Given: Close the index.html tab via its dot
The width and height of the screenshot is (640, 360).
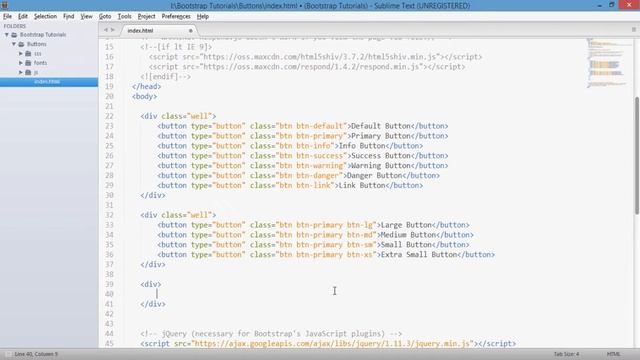Looking at the screenshot, I should click(190, 31).
